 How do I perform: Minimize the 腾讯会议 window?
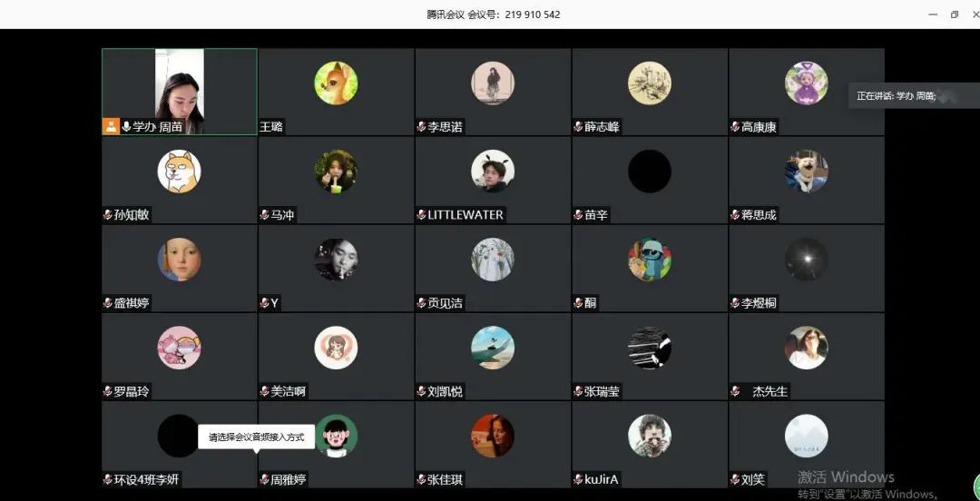933,15
